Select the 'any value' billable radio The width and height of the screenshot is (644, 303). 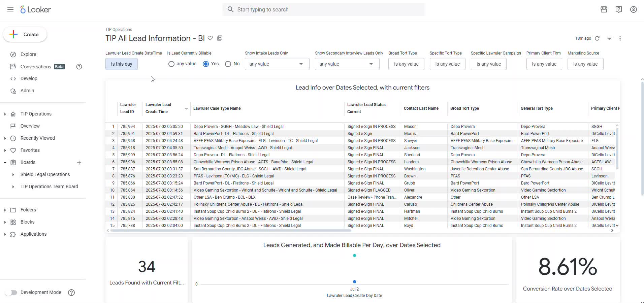coord(171,64)
